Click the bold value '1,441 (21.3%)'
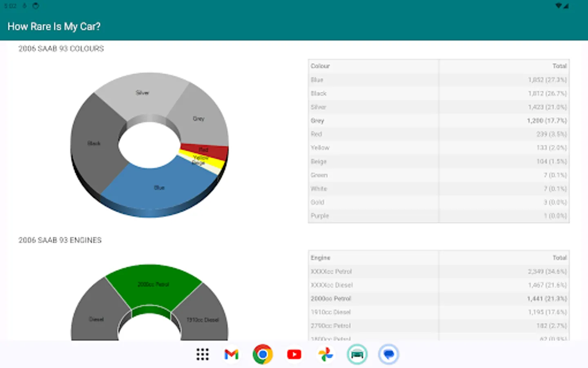This screenshot has height=368, width=588. coord(547,298)
